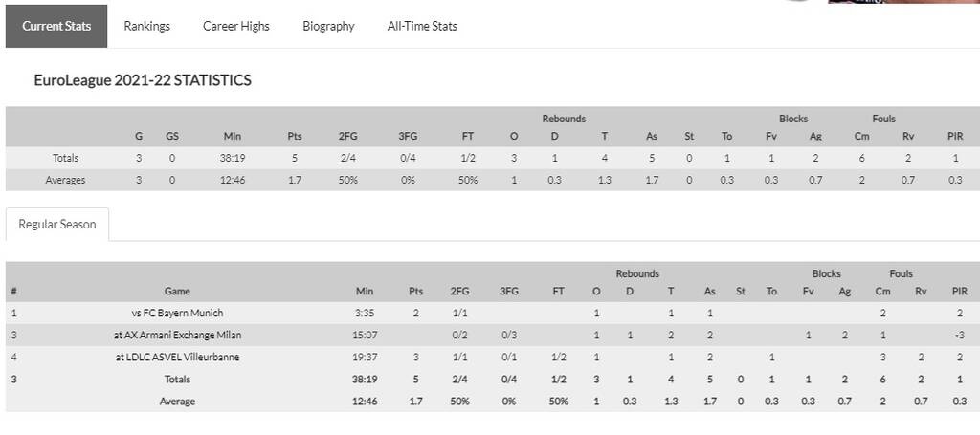980x435 pixels.
Task: Open the Career Highs tab
Action: click(235, 26)
